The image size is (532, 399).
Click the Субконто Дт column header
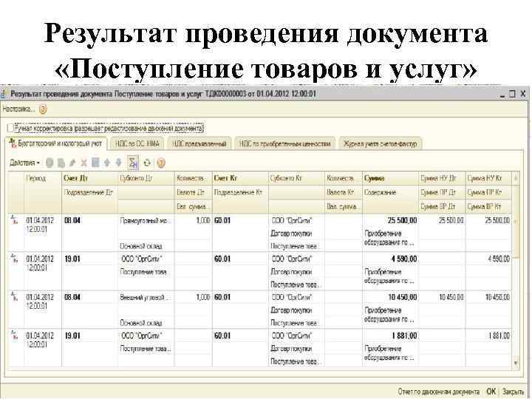146,179
